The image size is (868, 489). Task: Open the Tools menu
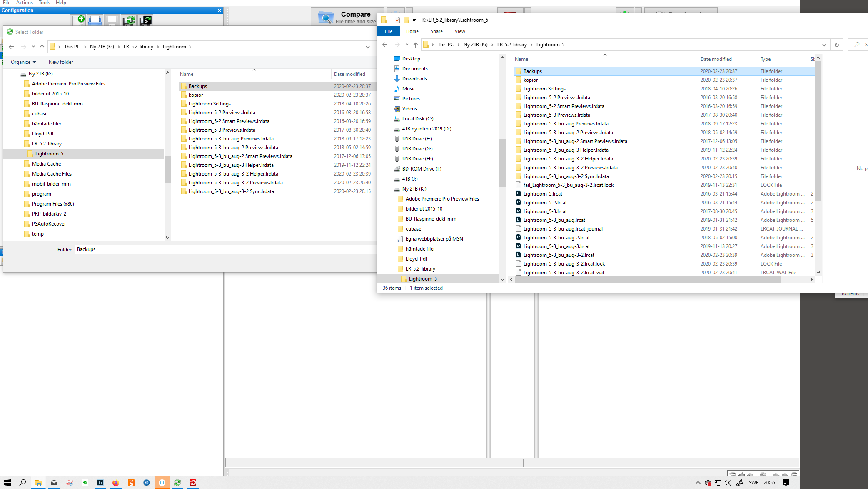(x=44, y=3)
